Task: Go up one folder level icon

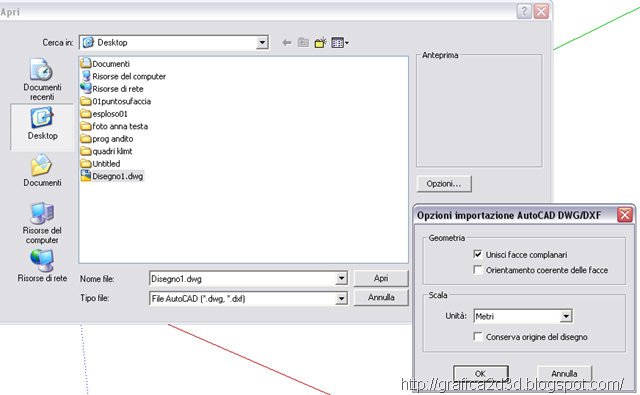Action: coord(303,42)
